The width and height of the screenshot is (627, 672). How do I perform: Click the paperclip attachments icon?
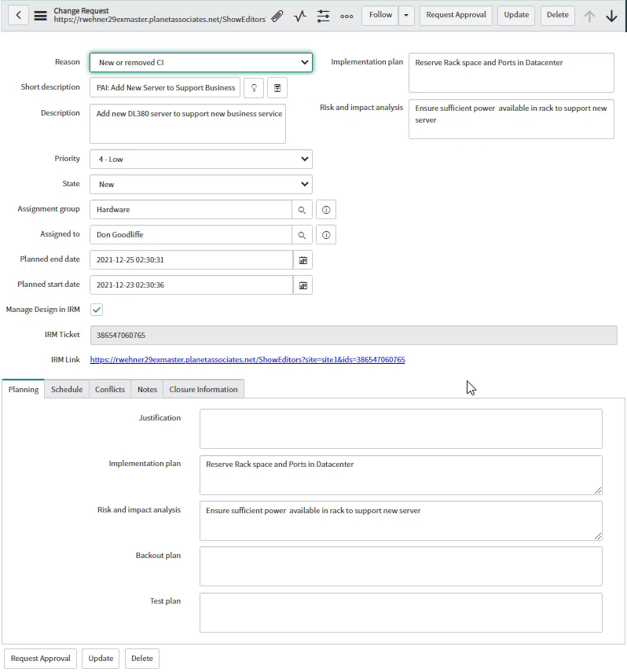pos(277,16)
